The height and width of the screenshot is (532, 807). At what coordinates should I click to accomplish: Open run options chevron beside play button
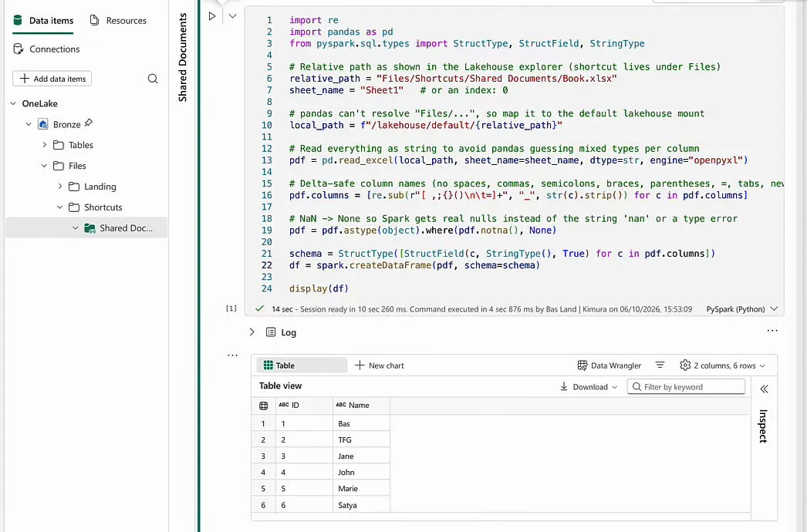(x=233, y=16)
